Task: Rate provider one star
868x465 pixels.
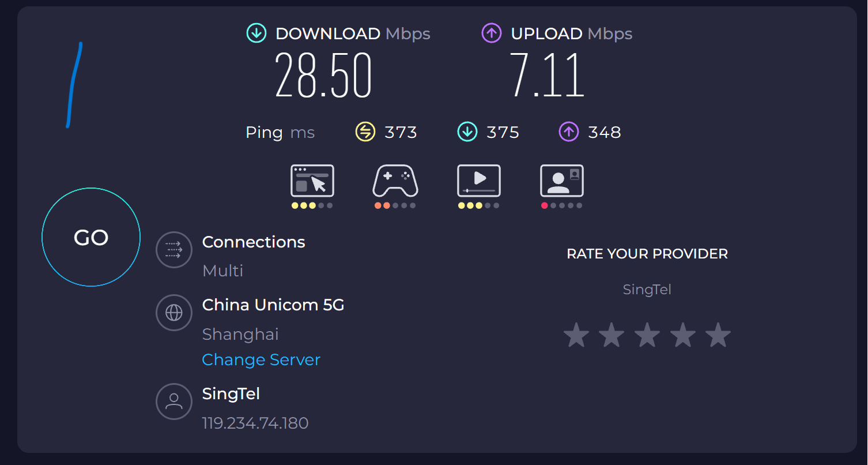Action: [576, 335]
